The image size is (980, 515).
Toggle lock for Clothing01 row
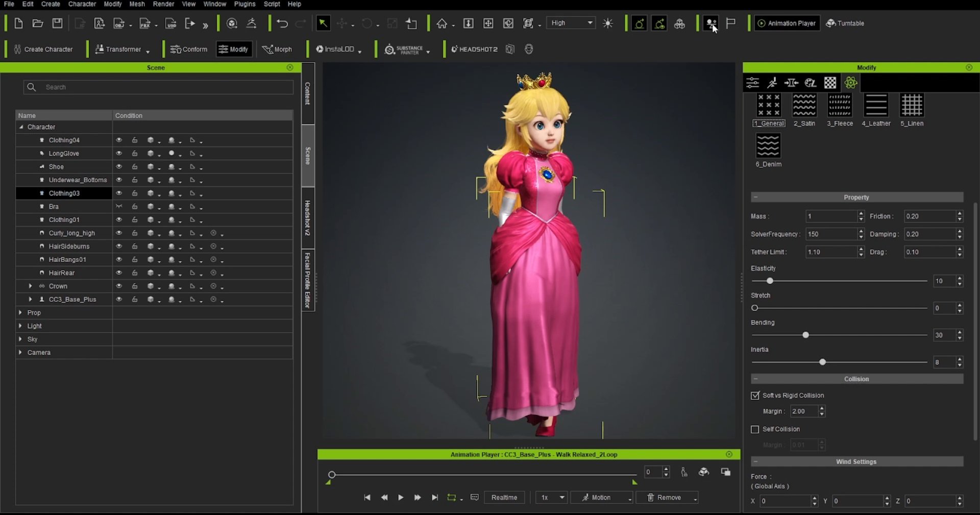coord(135,220)
